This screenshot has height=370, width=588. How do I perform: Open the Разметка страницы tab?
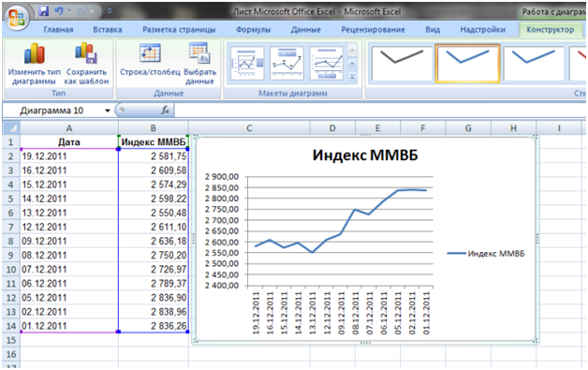(179, 30)
